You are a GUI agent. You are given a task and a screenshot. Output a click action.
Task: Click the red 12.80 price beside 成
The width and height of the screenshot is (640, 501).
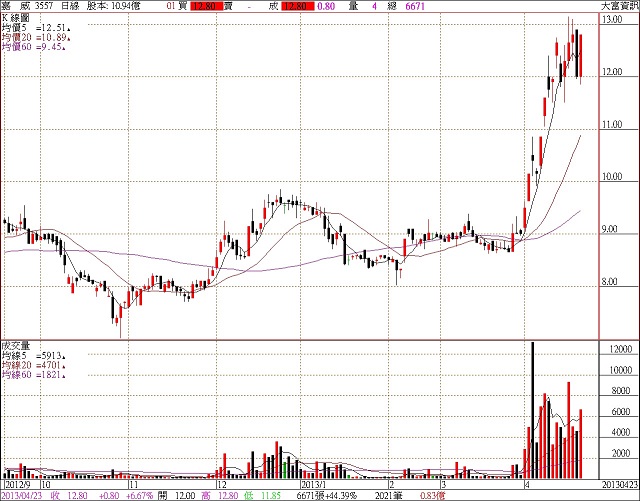pos(296,6)
